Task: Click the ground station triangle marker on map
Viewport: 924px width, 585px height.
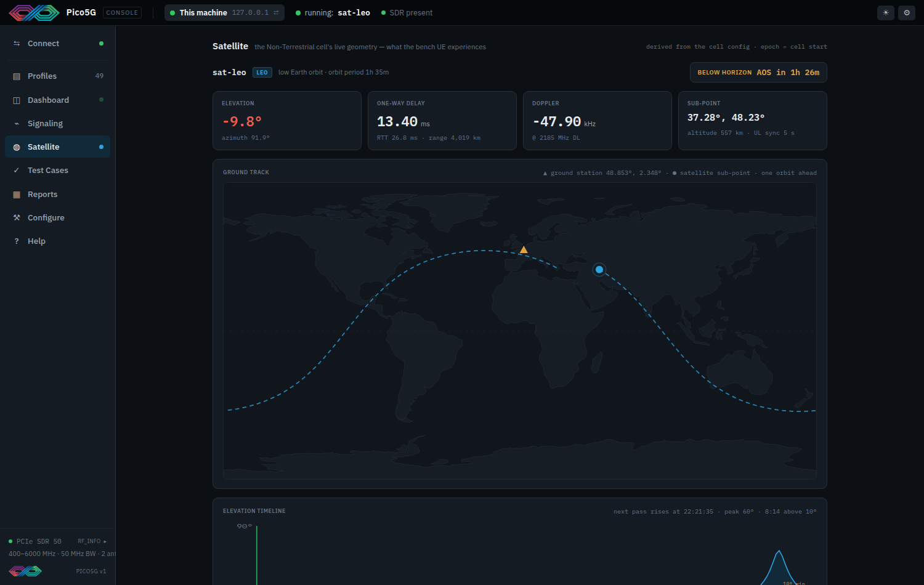Action: click(524, 250)
